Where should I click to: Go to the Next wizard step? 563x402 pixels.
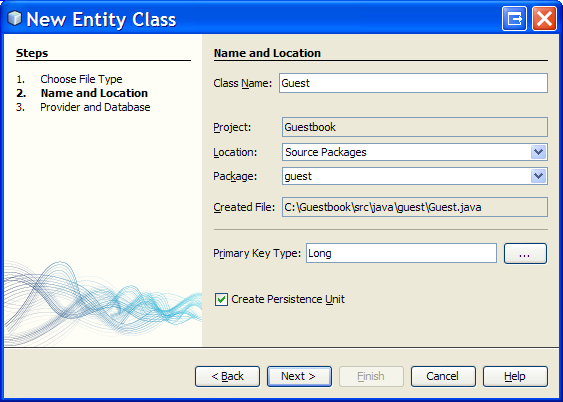click(x=299, y=376)
